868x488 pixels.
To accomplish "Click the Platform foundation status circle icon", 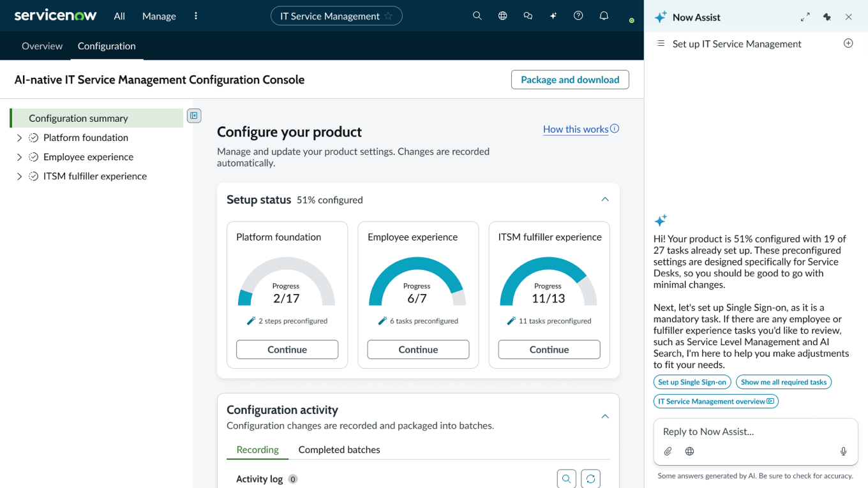I will pyautogui.click(x=34, y=138).
